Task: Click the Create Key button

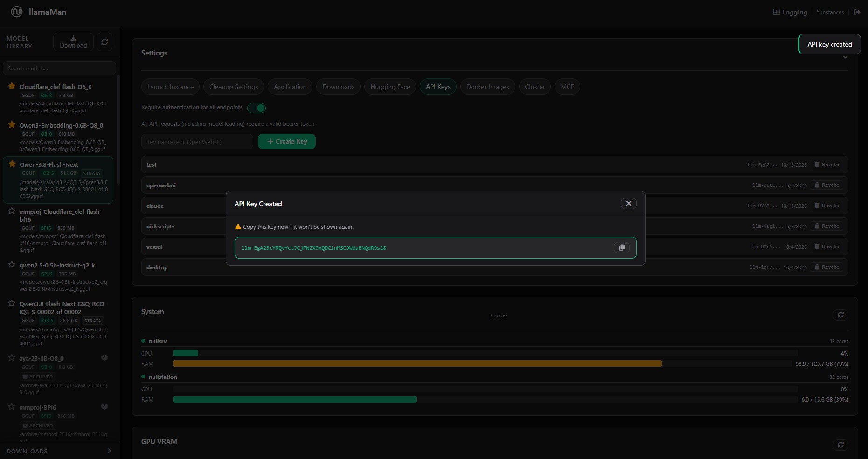Action: [287, 141]
